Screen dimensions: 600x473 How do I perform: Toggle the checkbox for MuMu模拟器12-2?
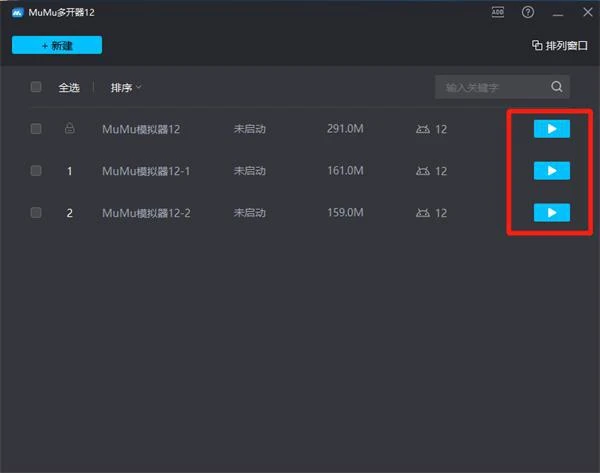click(36, 213)
